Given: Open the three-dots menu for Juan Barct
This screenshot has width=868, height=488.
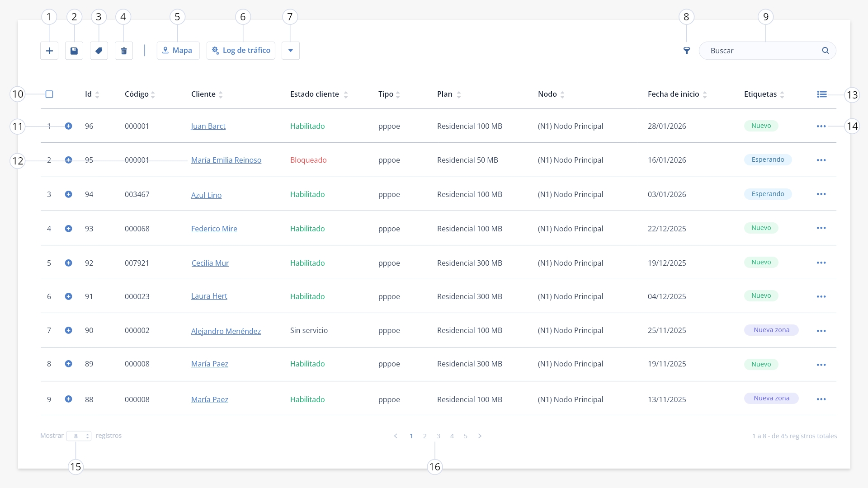Looking at the screenshot, I should point(821,126).
